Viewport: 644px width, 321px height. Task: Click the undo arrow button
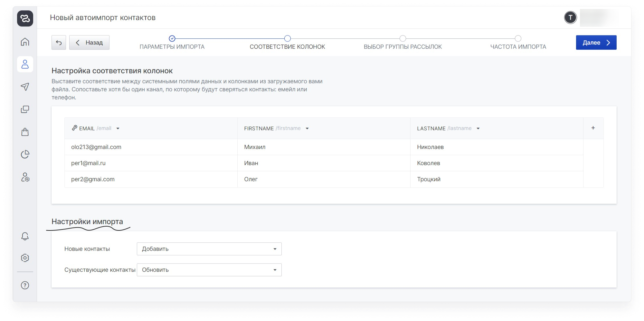[x=59, y=43]
